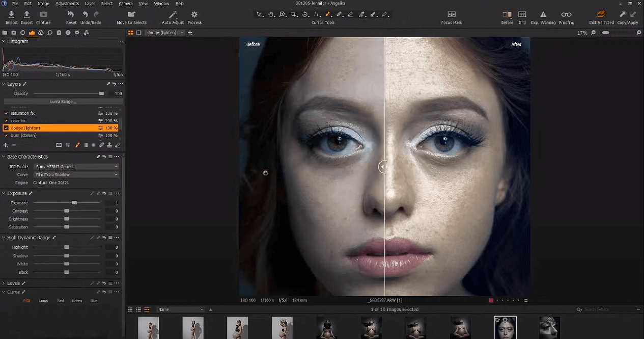
Task: Toggle the burn (darken) layer checkbox
Action: tap(6, 136)
